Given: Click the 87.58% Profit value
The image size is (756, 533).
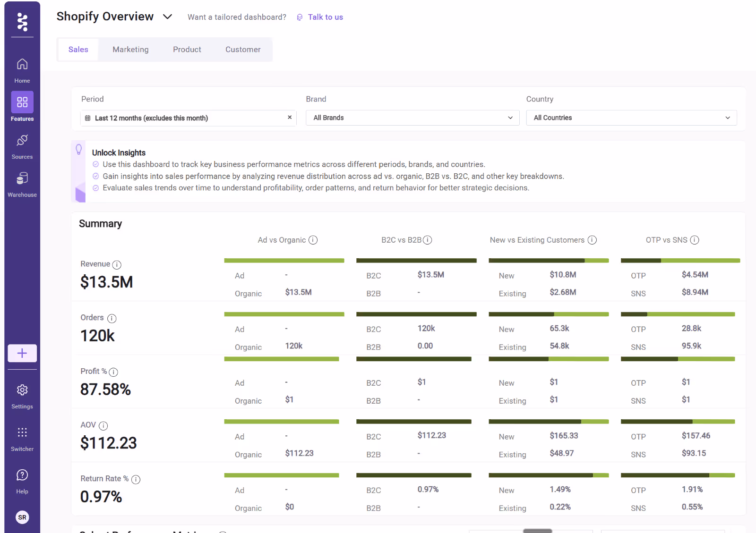Looking at the screenshot, I should [105, 389].
